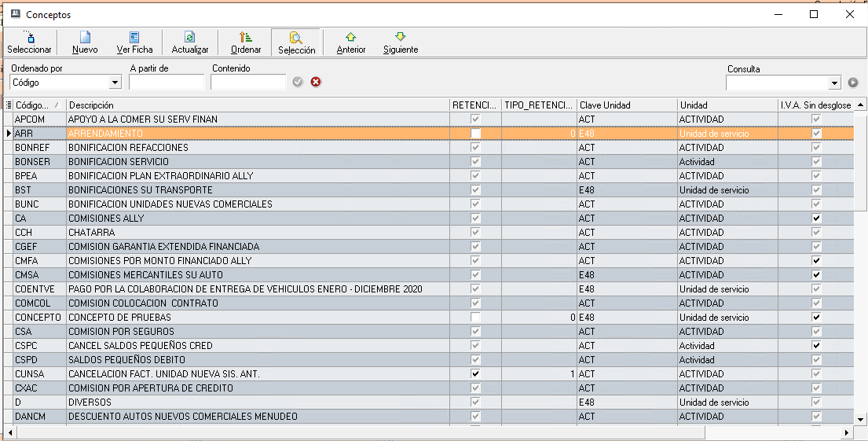The width and height of the screenshot is (868, 441).
Task: Click the RETENCI... column header
Action: pyautogui.click(x=475, y=105)
